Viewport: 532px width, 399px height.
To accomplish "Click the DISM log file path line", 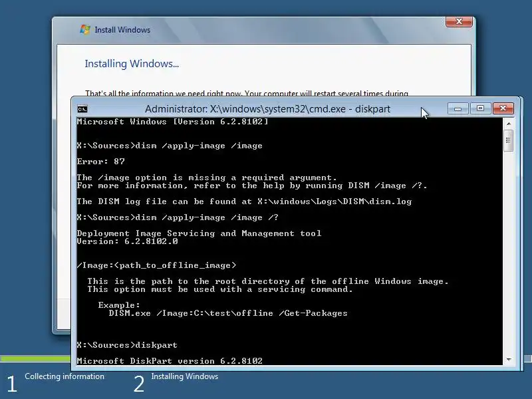I will pos(244,201).
